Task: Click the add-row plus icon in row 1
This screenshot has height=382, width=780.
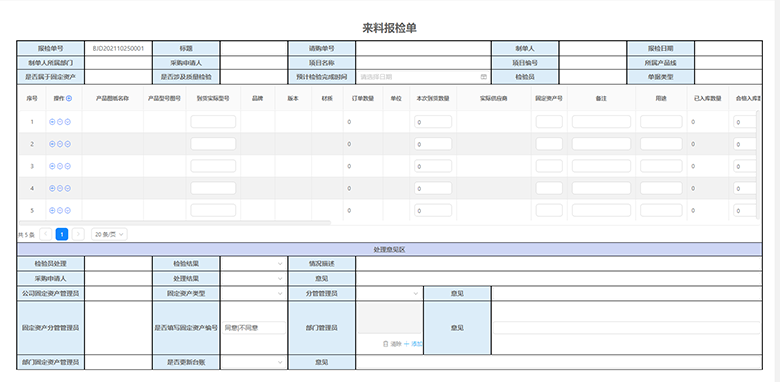Action: click(x=52, y=122)
